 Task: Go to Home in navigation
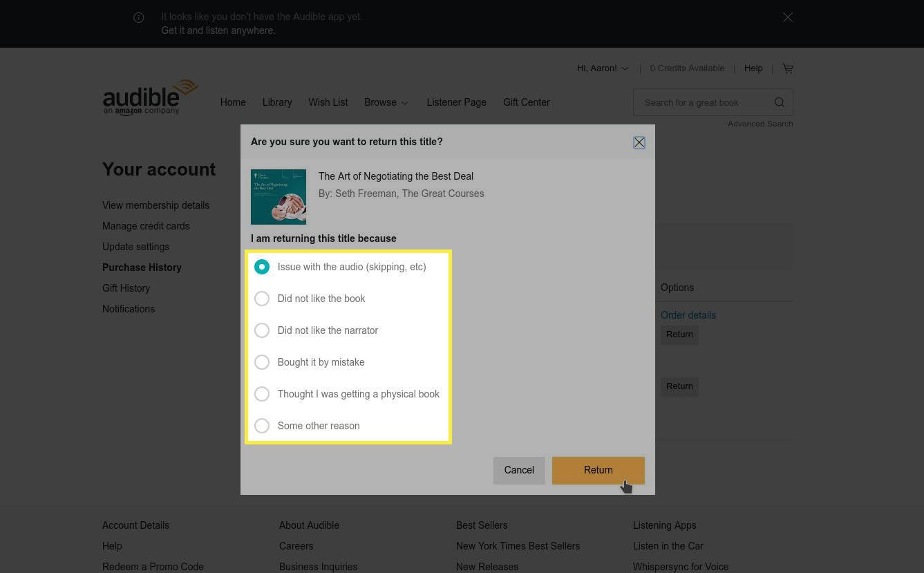tap(233, 102)
